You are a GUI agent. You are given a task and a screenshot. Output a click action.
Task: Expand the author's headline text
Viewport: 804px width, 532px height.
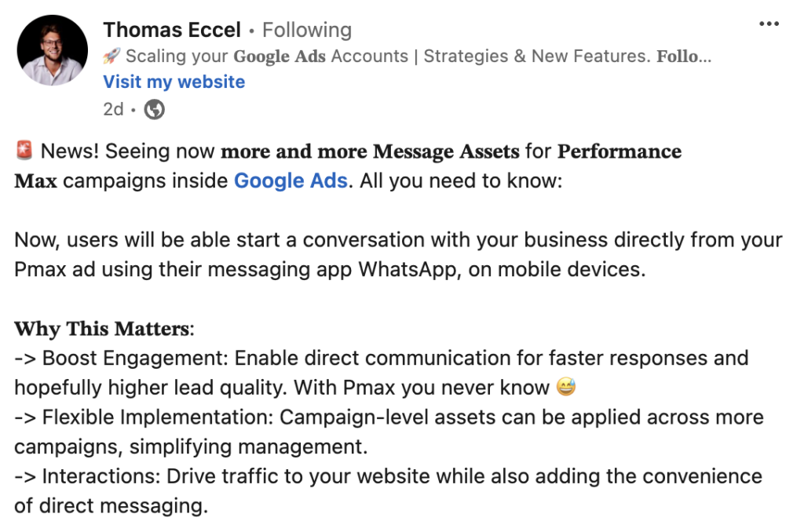[393, 56]
